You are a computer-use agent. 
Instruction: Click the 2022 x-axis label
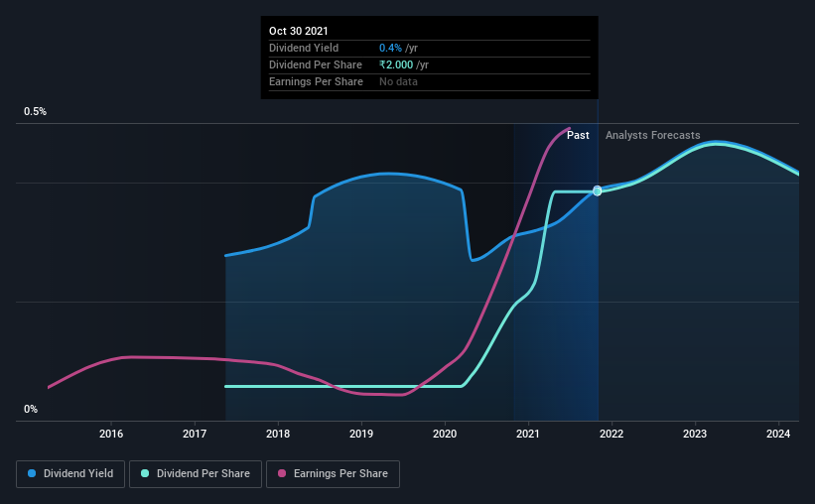(x=611, y=434)
